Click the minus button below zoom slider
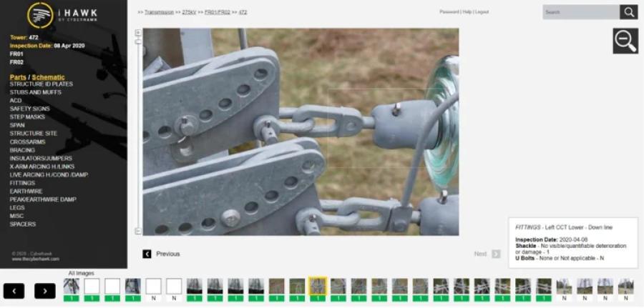Viewport: 644px width, 308px height. pyautogui.click(x=138, y=231)
